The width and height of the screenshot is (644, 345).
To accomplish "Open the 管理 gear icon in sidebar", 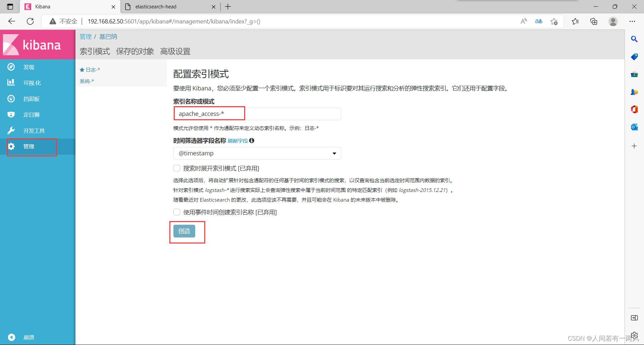I will pyautogui.click(x=11, y=146).
